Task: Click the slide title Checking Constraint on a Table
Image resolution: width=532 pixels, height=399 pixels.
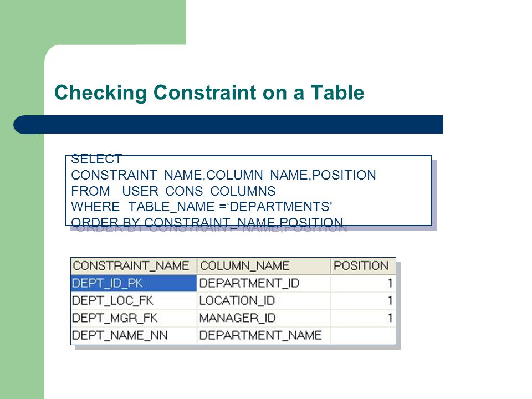Action: pos(209,93)
